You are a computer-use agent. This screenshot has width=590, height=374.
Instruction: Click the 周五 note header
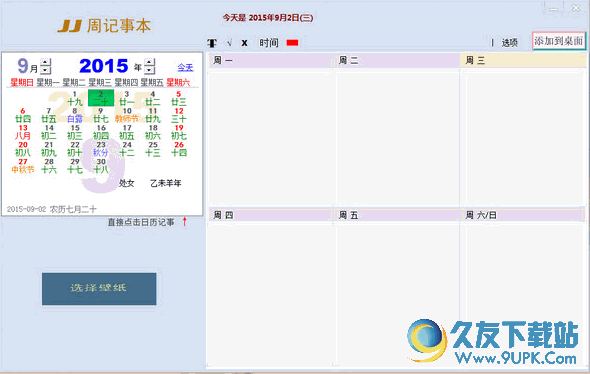(397, 215)
